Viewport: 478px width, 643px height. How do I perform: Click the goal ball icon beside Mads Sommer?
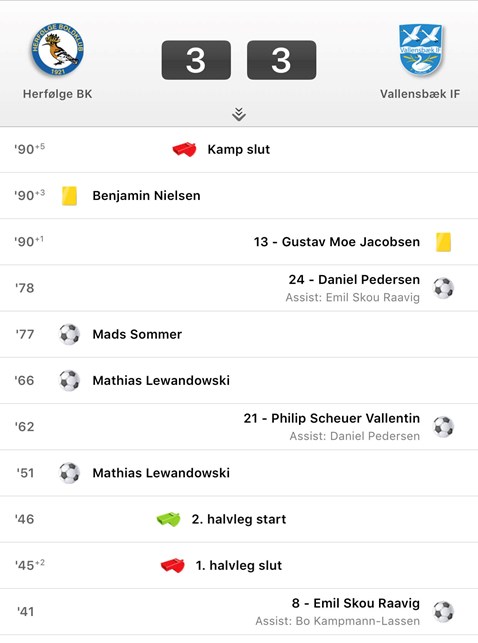(69, 334)
